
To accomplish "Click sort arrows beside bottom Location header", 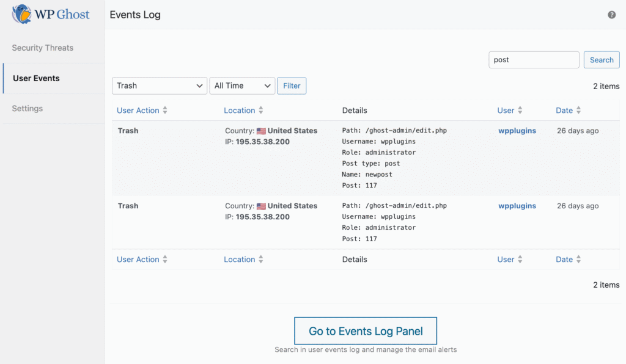I will [x=260, y=260].
